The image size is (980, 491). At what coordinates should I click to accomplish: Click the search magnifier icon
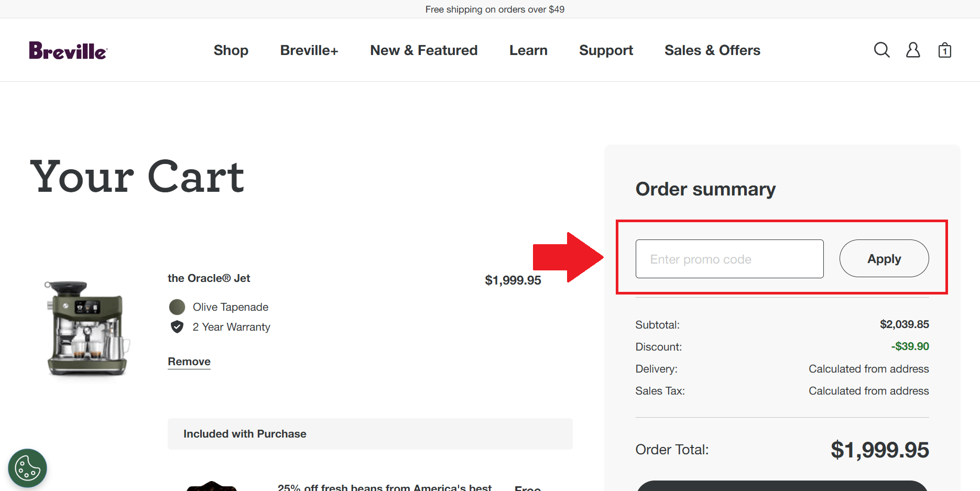click(881, 50)
